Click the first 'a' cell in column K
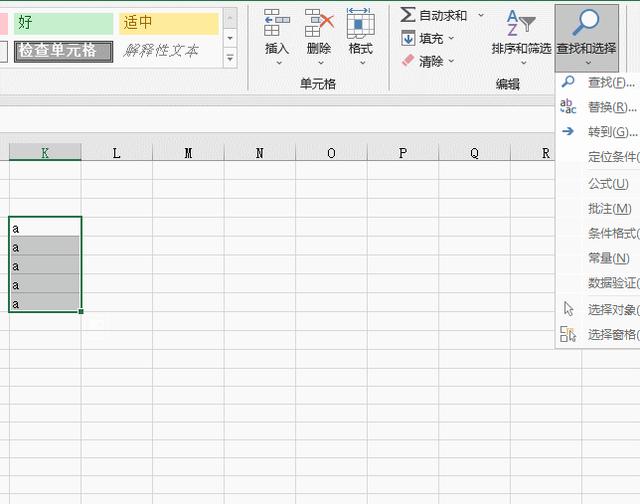This screenshot has width=640, height=504. coord(45,227)
